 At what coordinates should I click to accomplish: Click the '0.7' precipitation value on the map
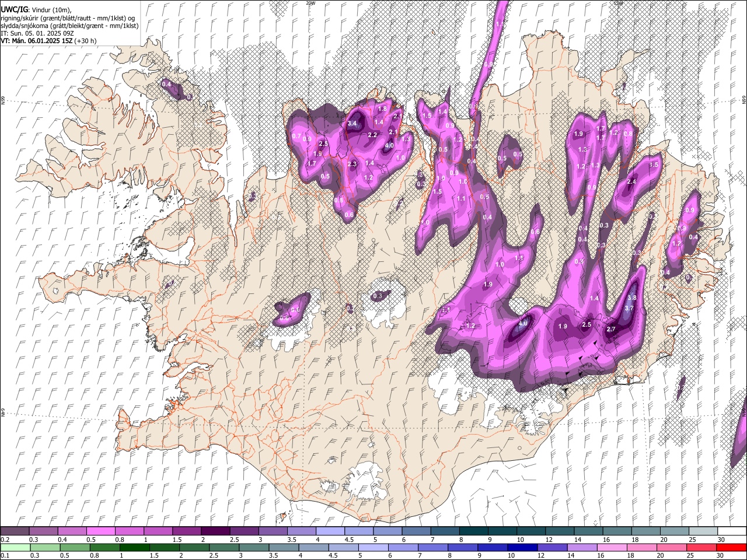(x=296, y=136)
